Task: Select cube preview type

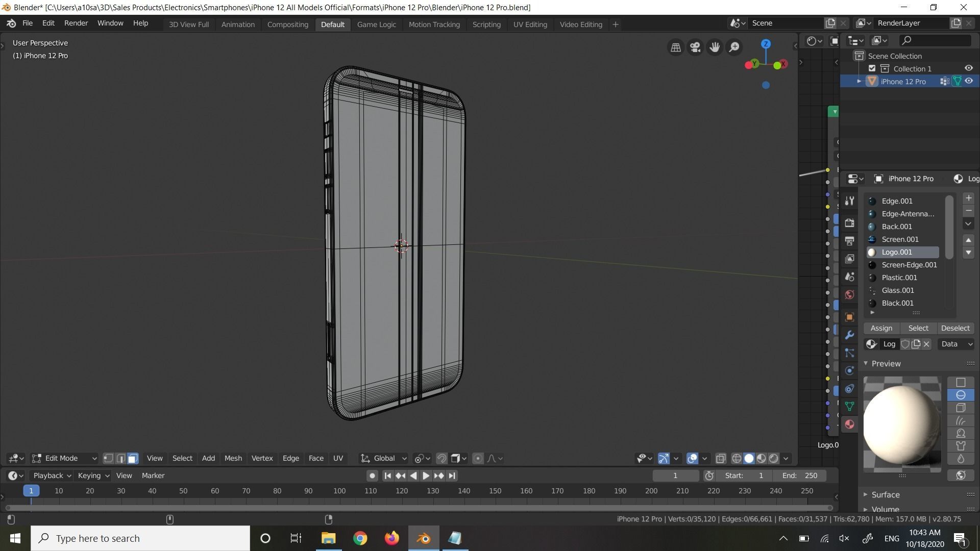Action: (961, 408)
